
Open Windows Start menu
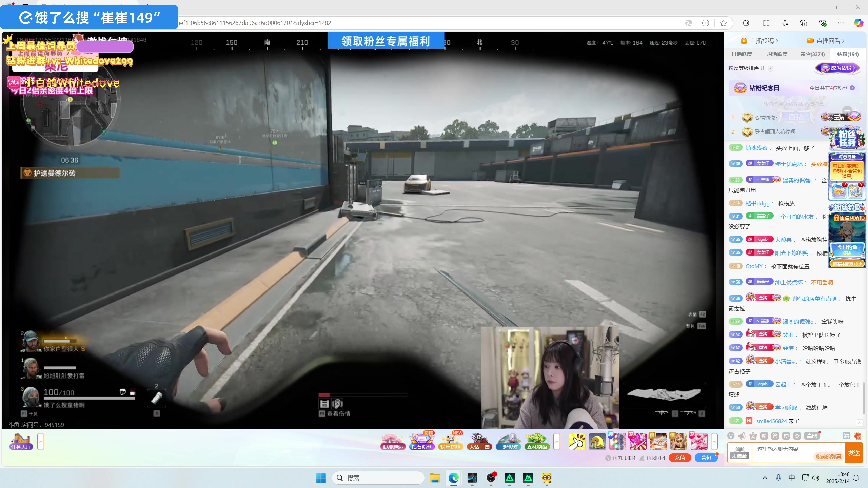pyautogui.click(x=320, y=478)
